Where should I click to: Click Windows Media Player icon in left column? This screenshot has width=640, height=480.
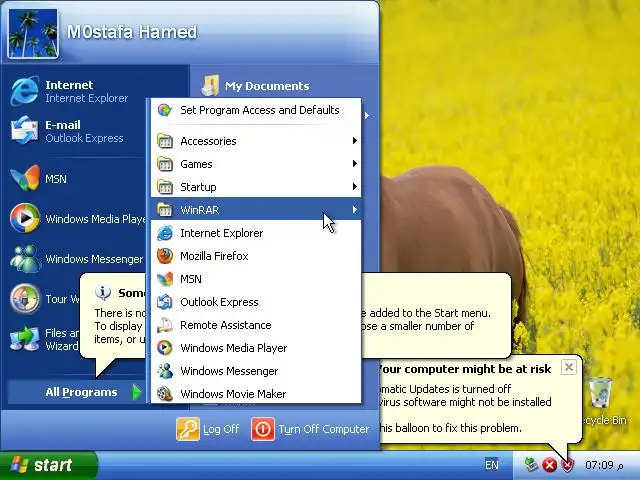pos(25,218)
